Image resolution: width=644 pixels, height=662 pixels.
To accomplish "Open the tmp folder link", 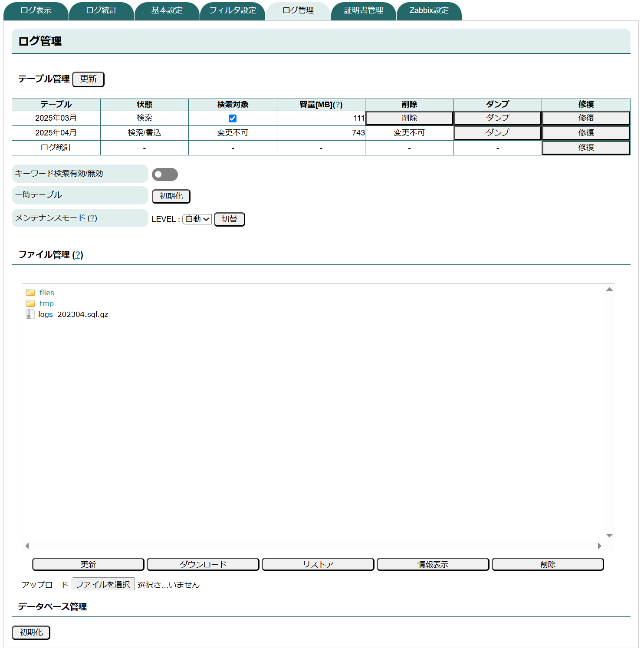I will click(x=47, y=303).
